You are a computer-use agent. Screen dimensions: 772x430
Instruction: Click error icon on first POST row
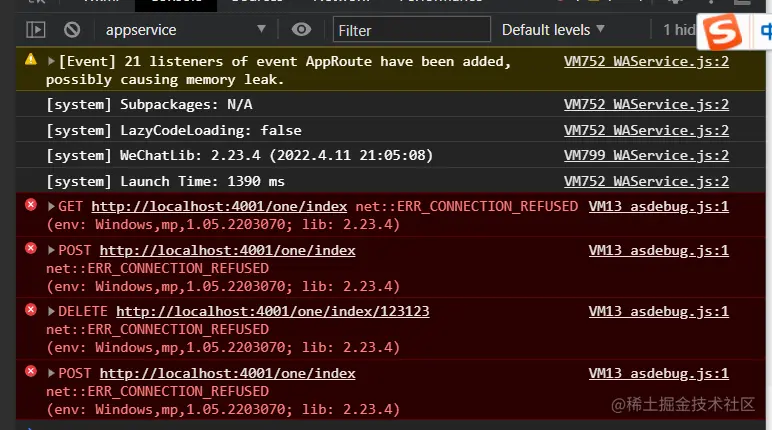click(x=31, y=248)
